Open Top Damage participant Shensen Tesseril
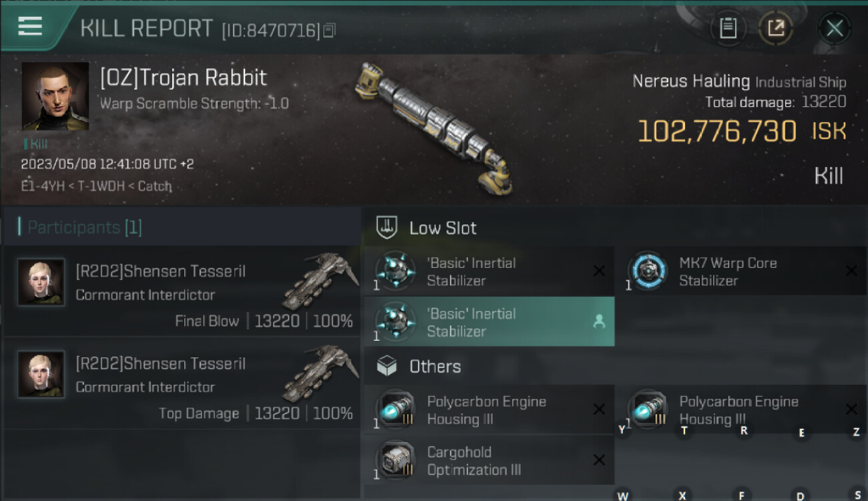 (182, 383)
